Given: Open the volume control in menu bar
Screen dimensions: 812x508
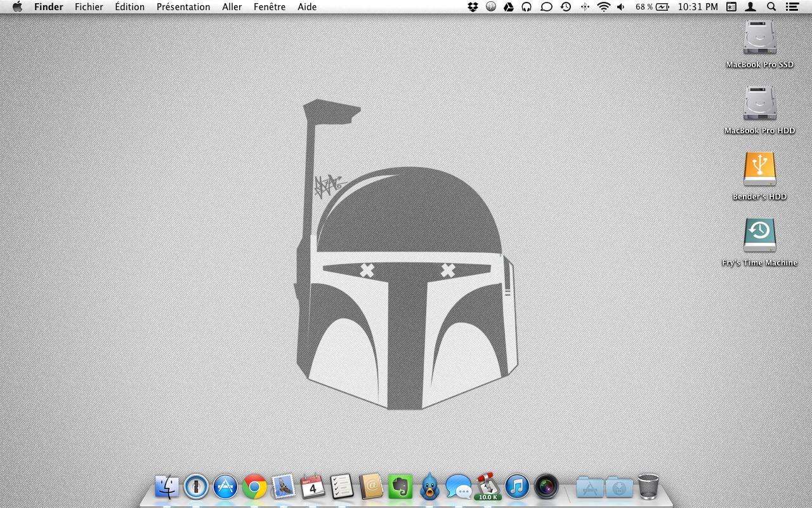Looking at the screenshot, I should 620,7.
